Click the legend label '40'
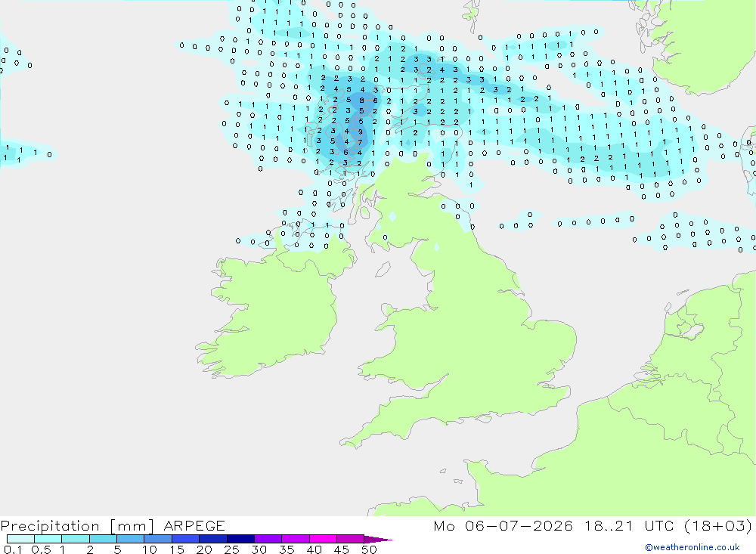 coord(314,549)
